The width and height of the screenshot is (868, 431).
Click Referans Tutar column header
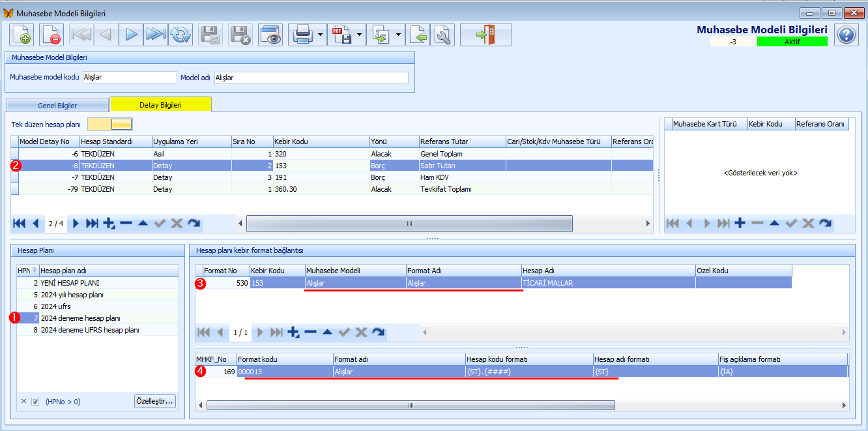(x=462, y=141)
